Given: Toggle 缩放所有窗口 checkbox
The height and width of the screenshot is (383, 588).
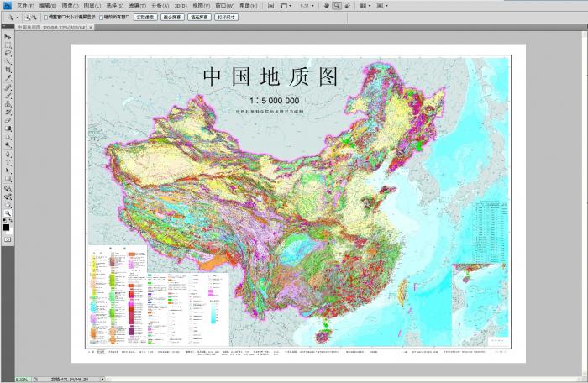Looking at the screenshot, I should 102,17.
